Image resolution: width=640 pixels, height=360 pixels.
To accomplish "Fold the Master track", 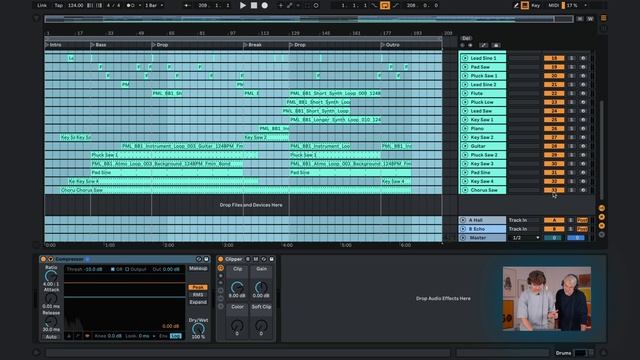I will [x=463, y=238].
